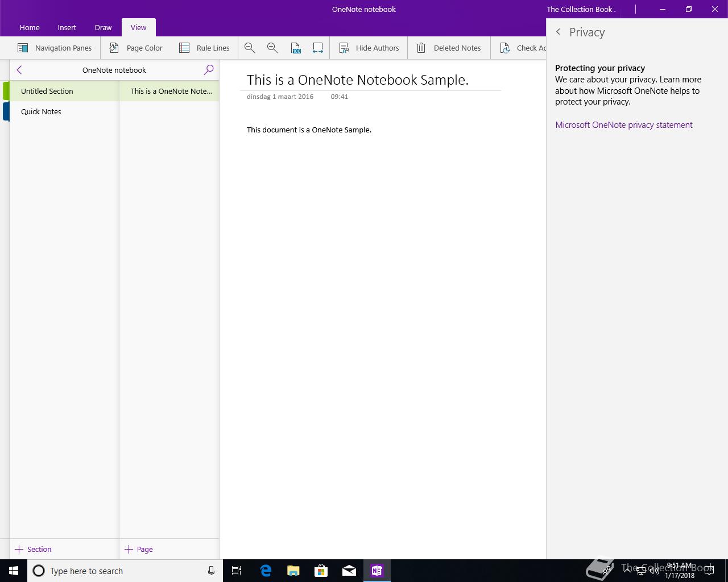Open the Page Color dropdown
The height and width of the screenshot is (582, 728).
point(136,48)
